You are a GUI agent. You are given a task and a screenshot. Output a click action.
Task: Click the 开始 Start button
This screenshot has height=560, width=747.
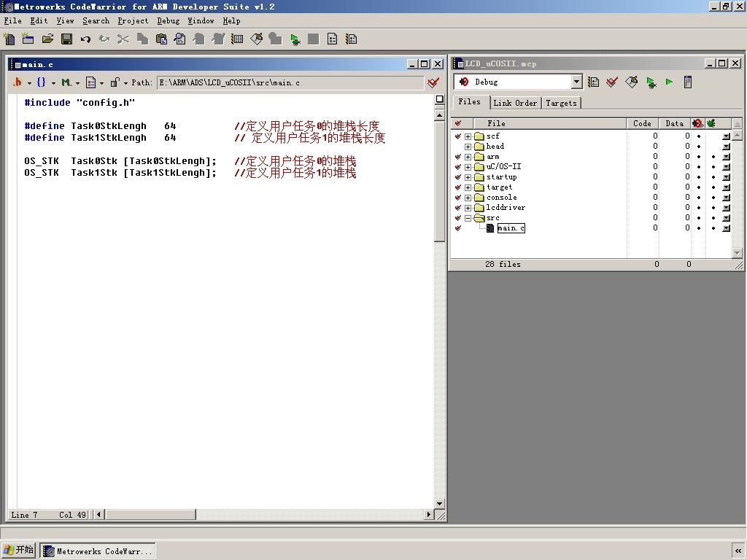pyautogui.click(x=18, y=550)
